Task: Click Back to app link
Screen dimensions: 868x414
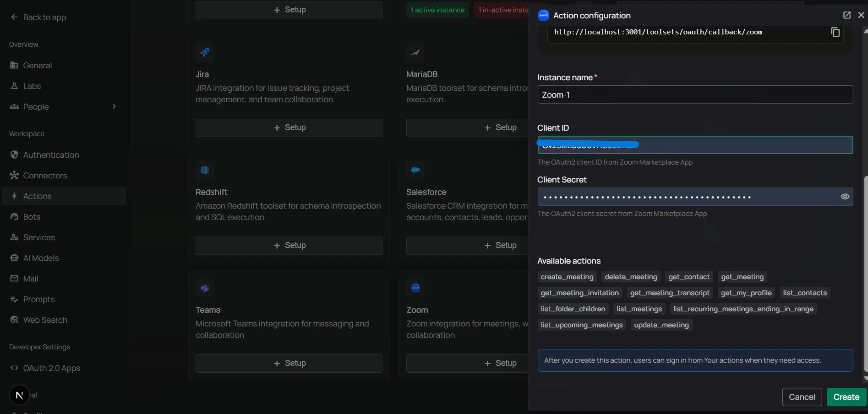Action: click(x=44, y=17)
